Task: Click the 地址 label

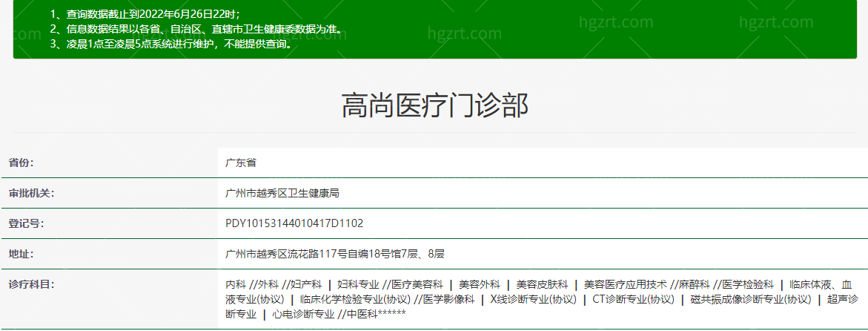Action: coord(21,254)
